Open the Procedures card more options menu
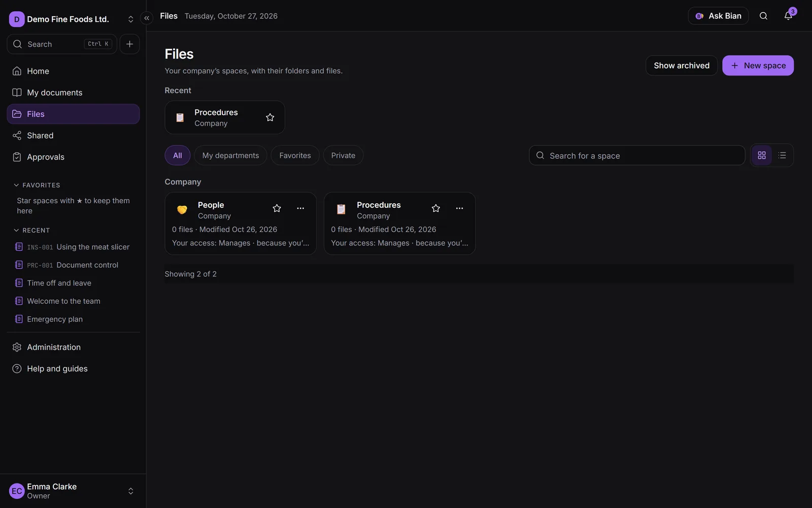Viewport: 812px width, 508px height. (459, 208)
